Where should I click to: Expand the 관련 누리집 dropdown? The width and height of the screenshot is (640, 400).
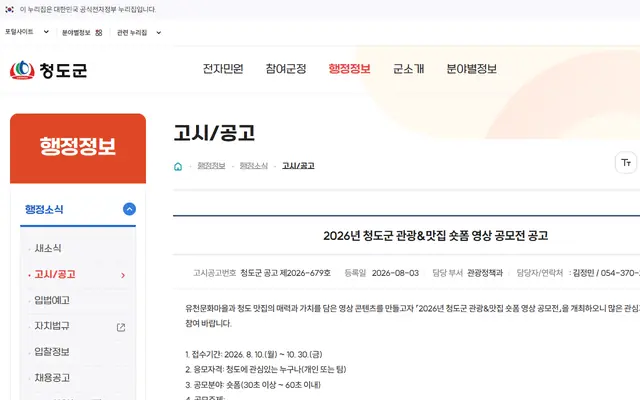coord(139,33)
